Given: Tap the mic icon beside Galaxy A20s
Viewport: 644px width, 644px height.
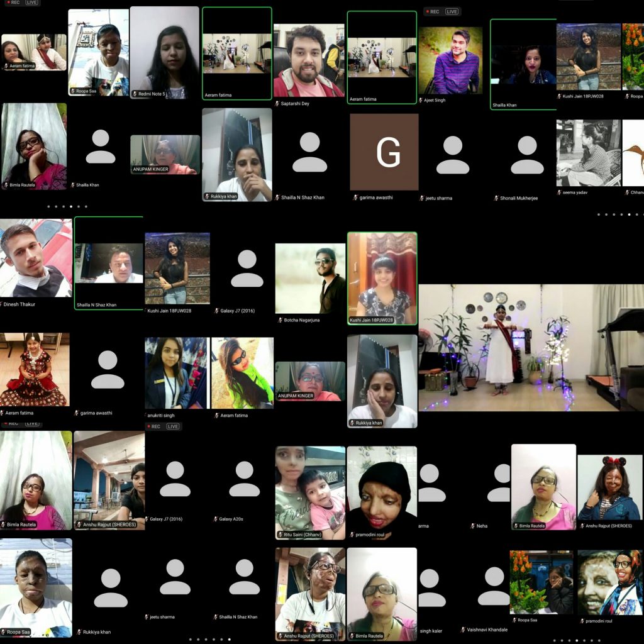Looking at the screenshot, I should click(216, 519).
